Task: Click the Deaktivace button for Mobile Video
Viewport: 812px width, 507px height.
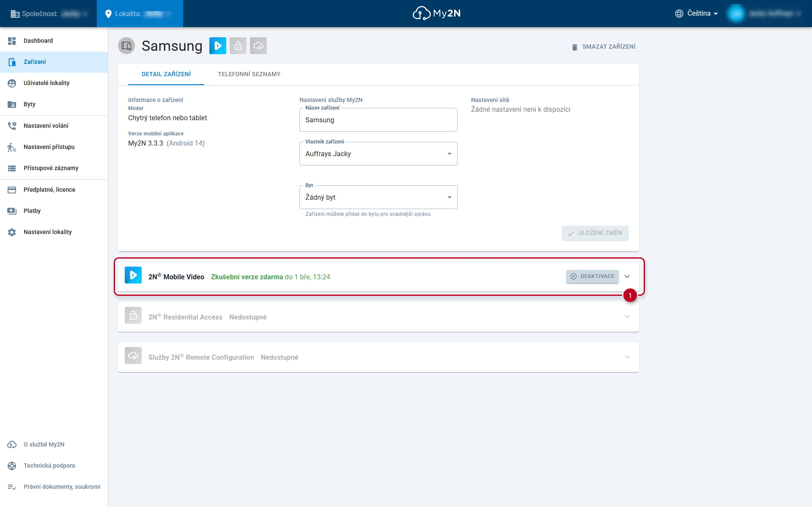Action: point(593,276)
